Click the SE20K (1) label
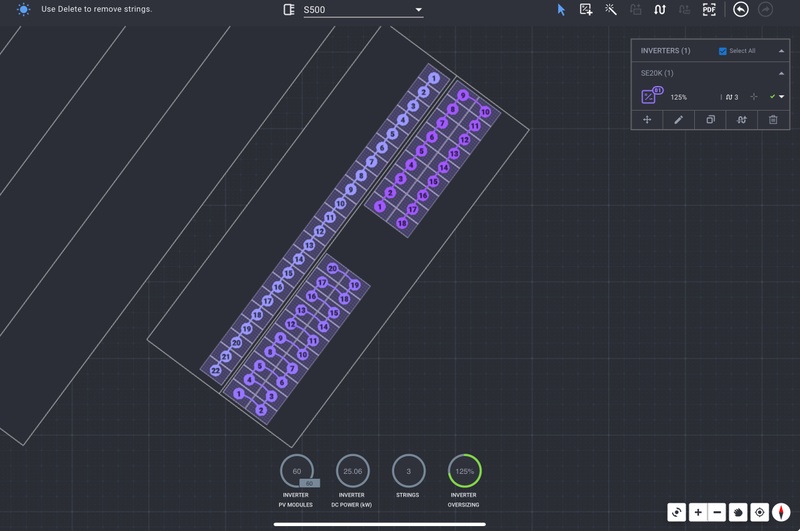800x531 pixels. point(657,73)
